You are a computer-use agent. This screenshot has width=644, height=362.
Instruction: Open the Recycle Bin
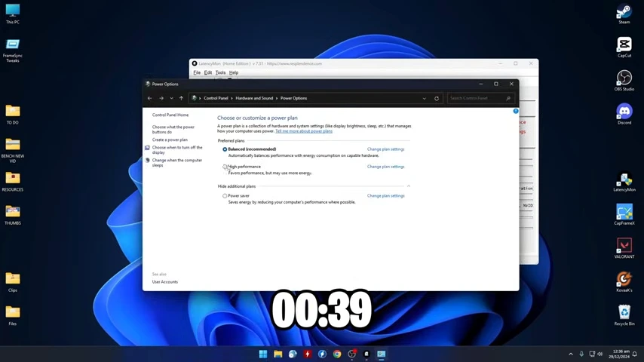click(624, 315)
